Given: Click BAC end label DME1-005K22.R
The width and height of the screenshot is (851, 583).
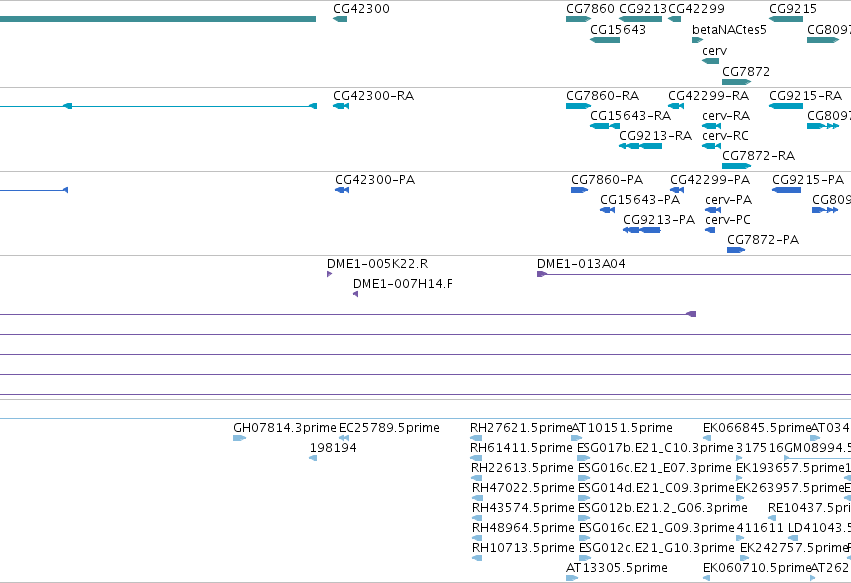Looking at the screenshot, I should point(377,264).
